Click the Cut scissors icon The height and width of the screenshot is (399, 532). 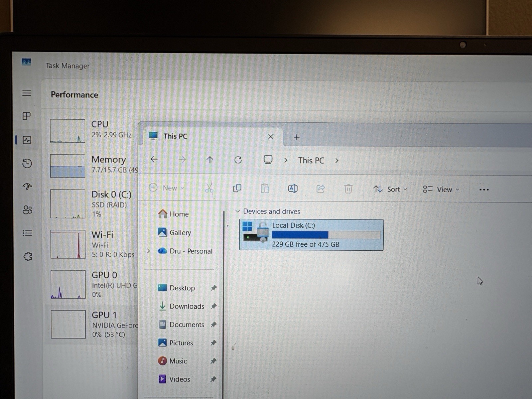[x=209, y=189]
